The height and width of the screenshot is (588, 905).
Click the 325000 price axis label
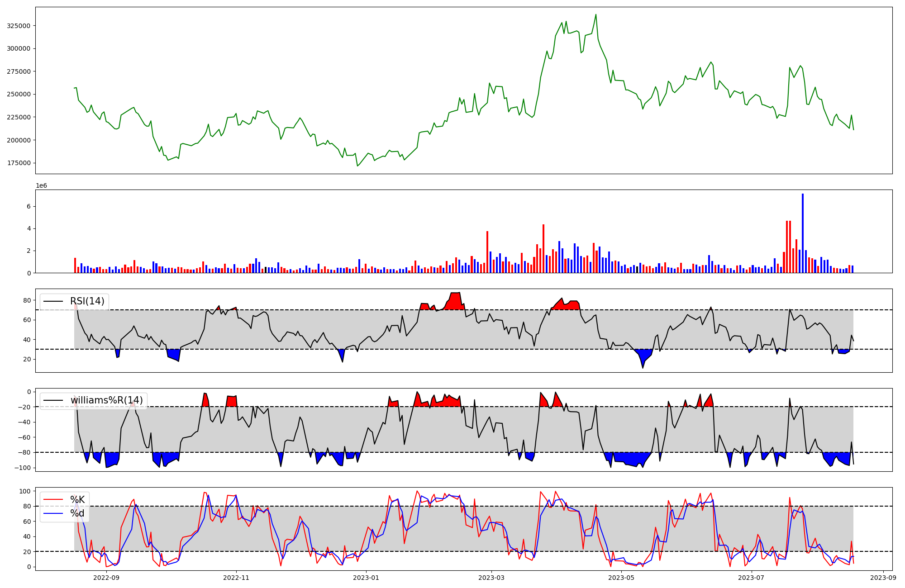click(19, 26)
